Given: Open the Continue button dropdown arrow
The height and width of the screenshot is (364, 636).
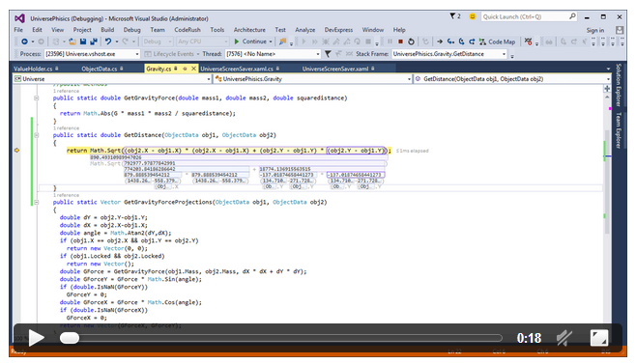Looking at the screenshot, I should click(x=271, y=42).
